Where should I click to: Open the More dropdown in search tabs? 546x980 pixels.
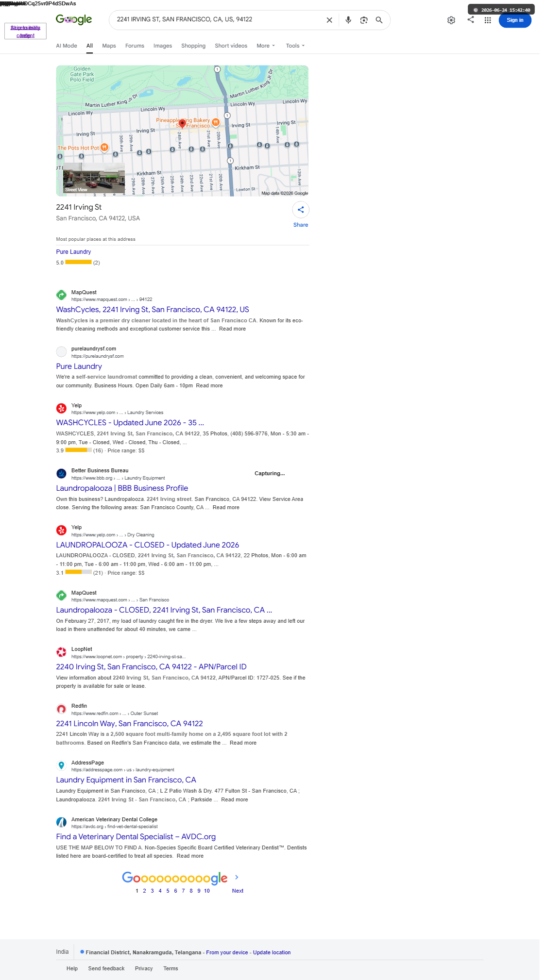tap(266, 46)
